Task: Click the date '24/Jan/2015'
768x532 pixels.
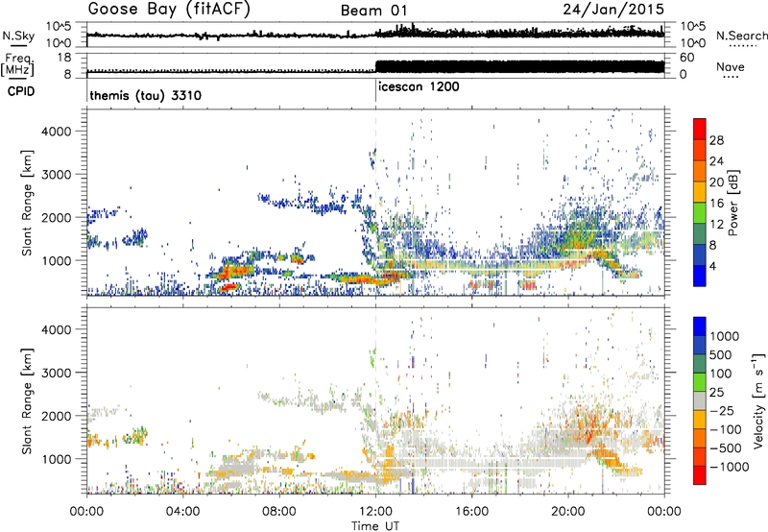Action: tap(613, 10)
